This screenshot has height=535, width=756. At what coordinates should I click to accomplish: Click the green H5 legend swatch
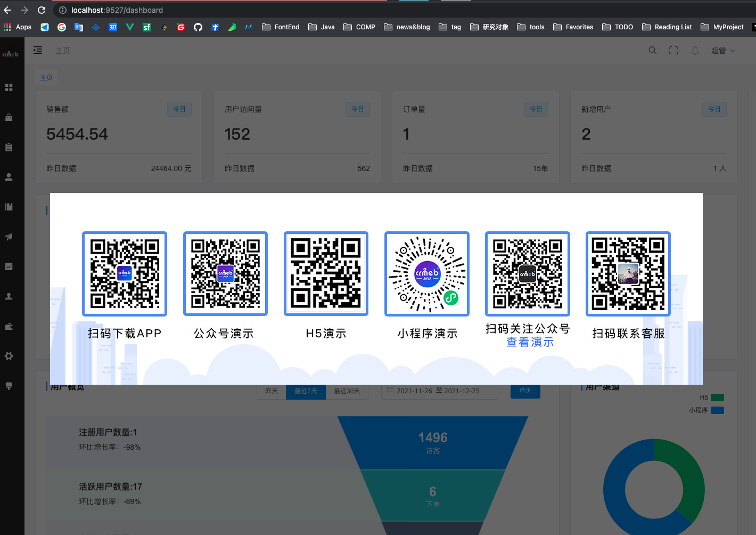[717, 398]
